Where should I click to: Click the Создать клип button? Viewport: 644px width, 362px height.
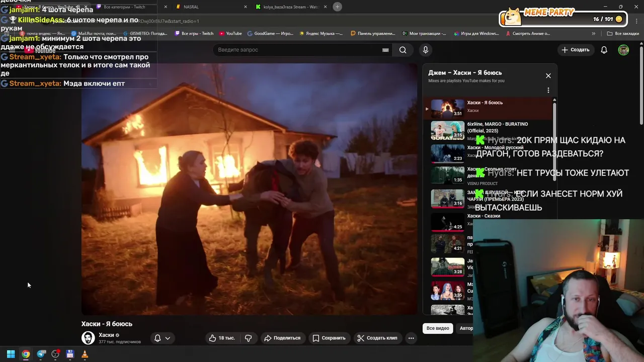click(377, 338)
